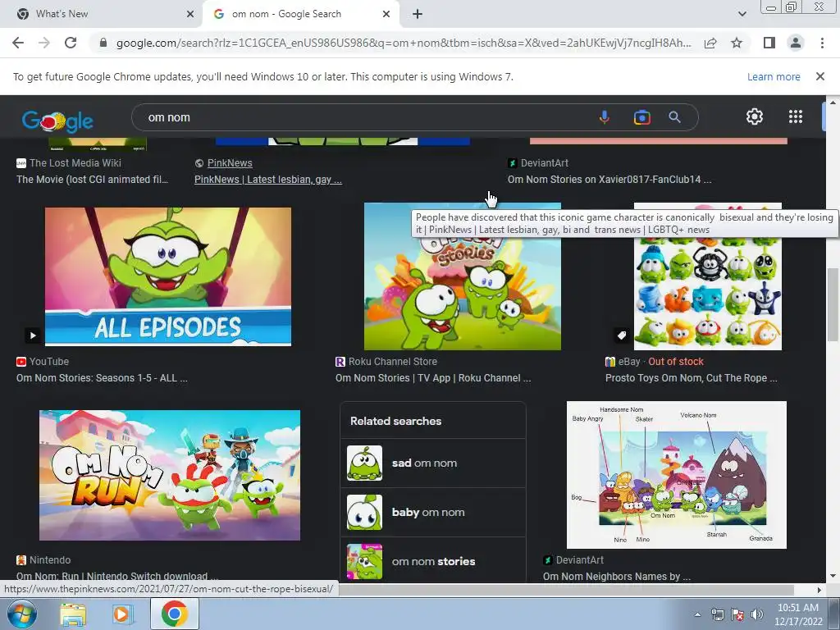Viewport: 840px width, 630px height.
Task: Search by image with camera icon
Action: tap(641, 117)
